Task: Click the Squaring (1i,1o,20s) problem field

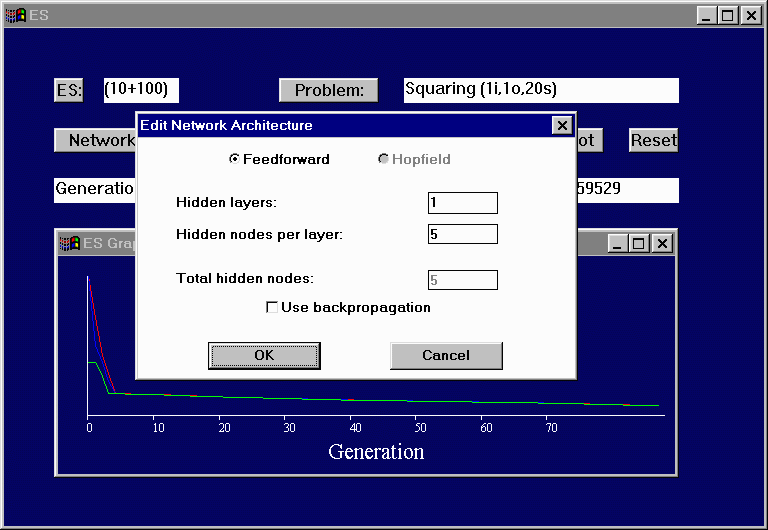Action: [x=541, y=90]
